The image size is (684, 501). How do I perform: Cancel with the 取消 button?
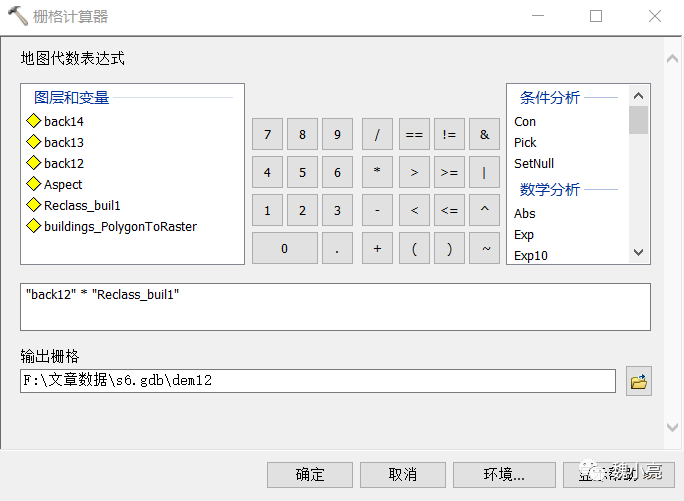coord(403,475)
